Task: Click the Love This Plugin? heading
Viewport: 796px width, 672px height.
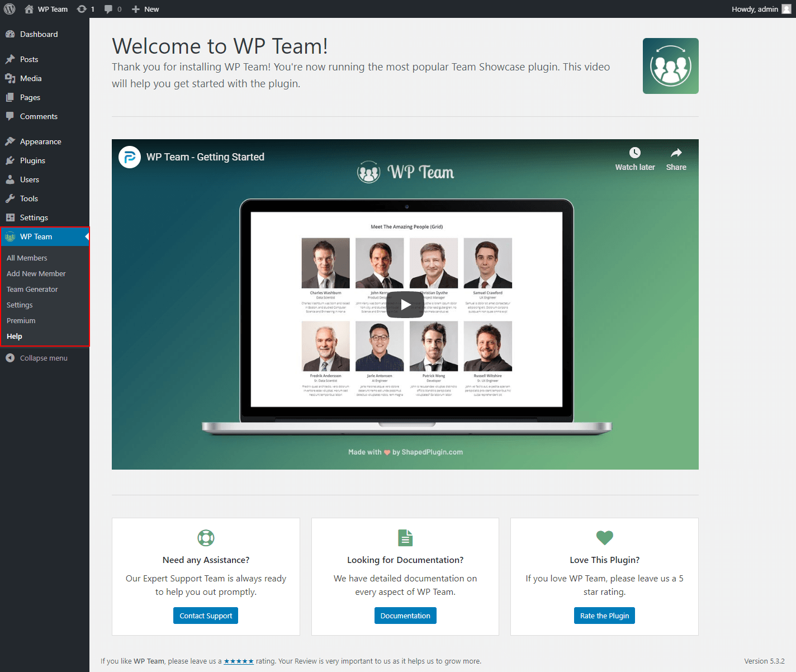Action: coord(604,560)
